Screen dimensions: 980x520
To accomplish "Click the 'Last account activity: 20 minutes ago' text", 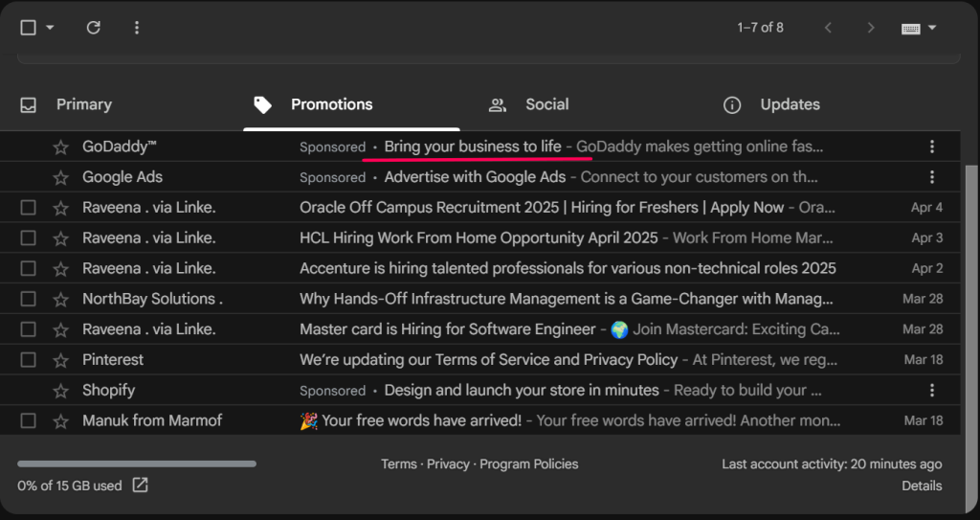I will (832, 464).
